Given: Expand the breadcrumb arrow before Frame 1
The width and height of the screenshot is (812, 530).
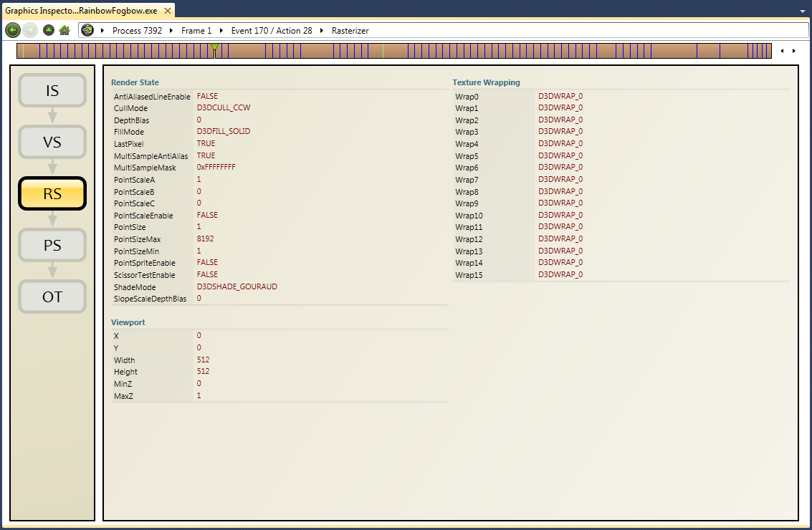Looking at the screenshot, I should (x=171, y=31).
